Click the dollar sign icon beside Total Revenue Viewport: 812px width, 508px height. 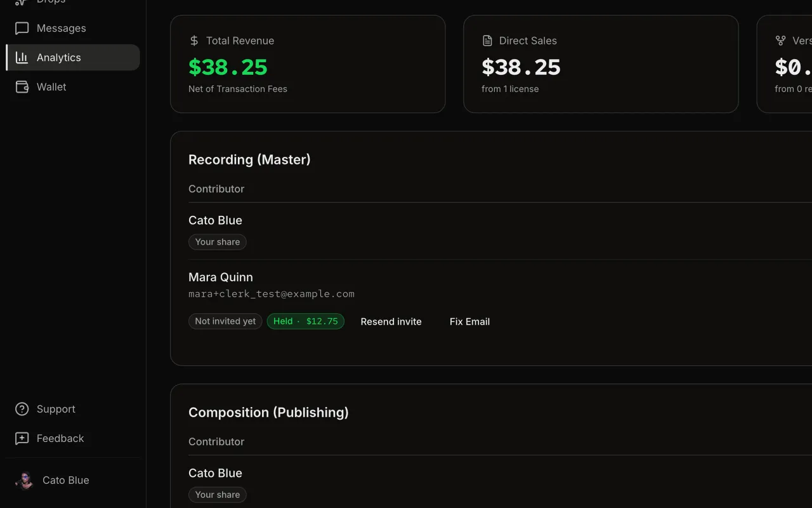tap(194, 41)
